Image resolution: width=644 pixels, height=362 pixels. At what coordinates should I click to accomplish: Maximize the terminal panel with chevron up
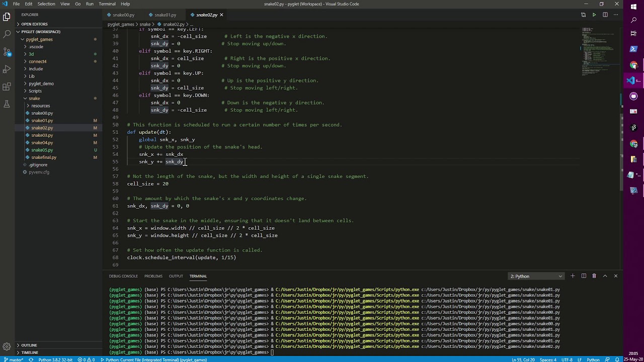point(605,276)
